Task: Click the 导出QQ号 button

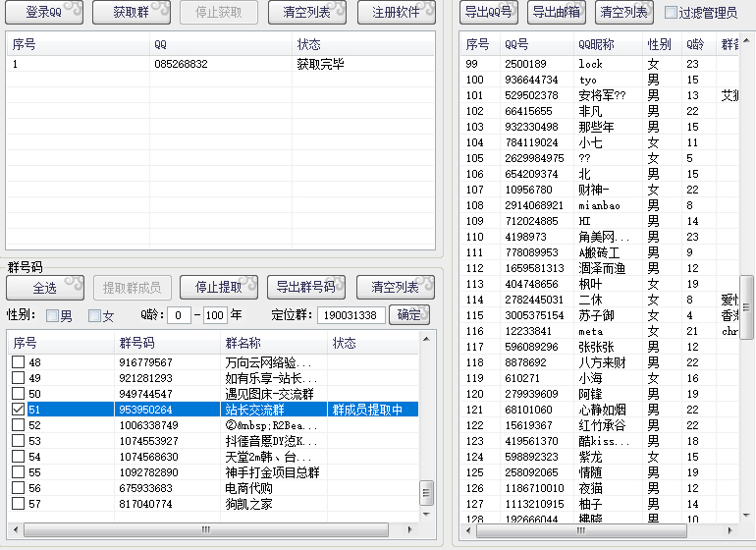Action: point(489,12)
